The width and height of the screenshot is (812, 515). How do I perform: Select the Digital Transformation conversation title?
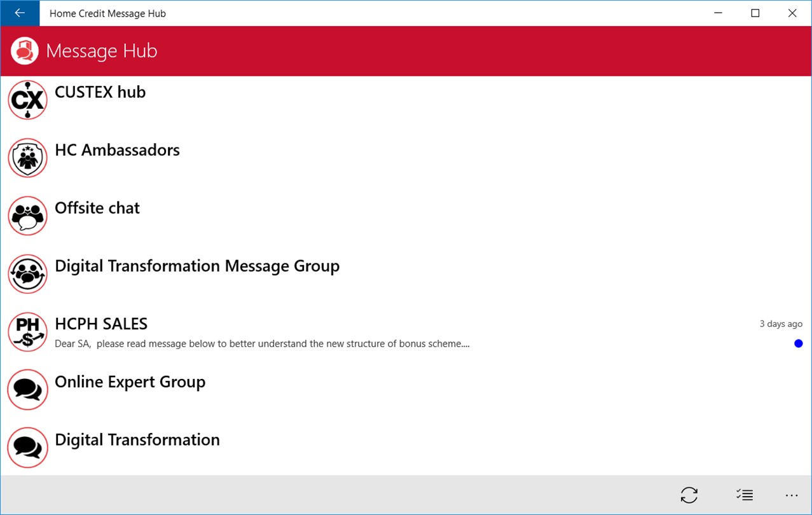point(137,440)
